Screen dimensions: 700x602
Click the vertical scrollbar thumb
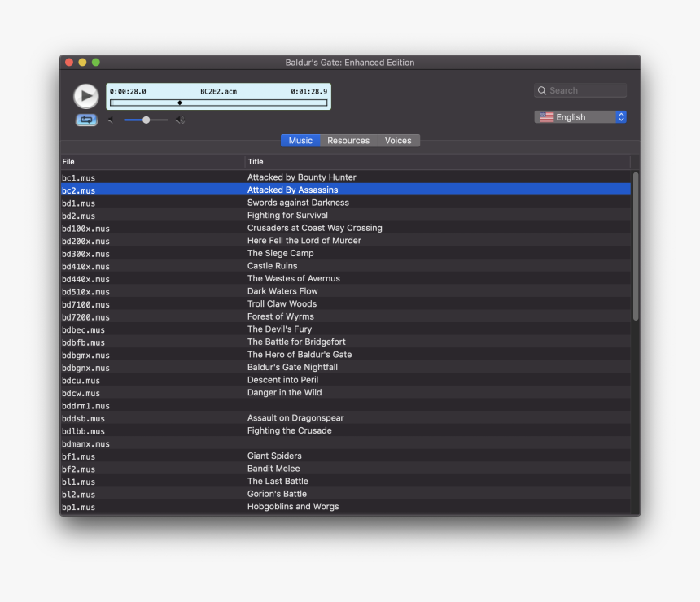[635, 246]
